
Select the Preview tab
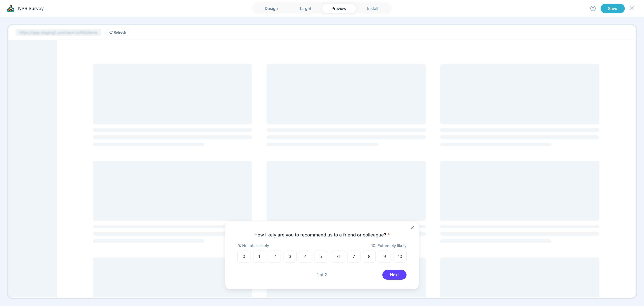(338, 9)
